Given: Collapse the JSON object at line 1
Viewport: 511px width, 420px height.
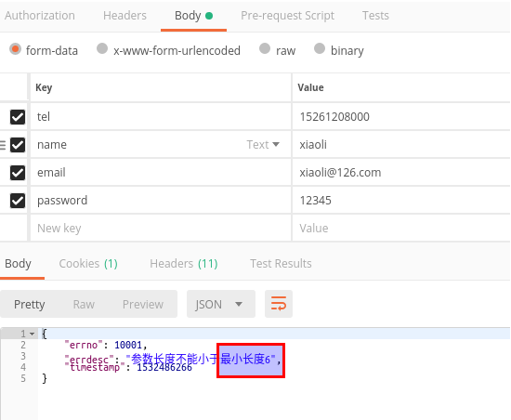Looking at the screenshot, I should 32,334.
